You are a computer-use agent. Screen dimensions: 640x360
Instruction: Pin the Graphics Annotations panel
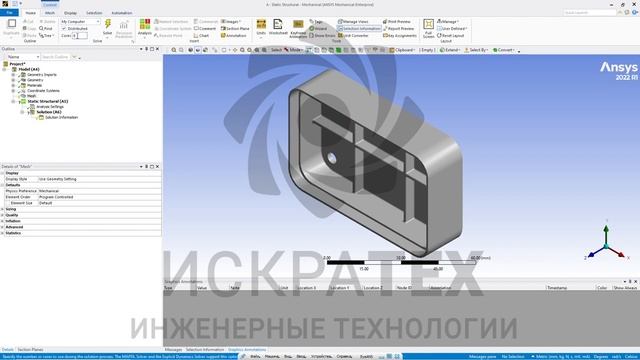630,282
